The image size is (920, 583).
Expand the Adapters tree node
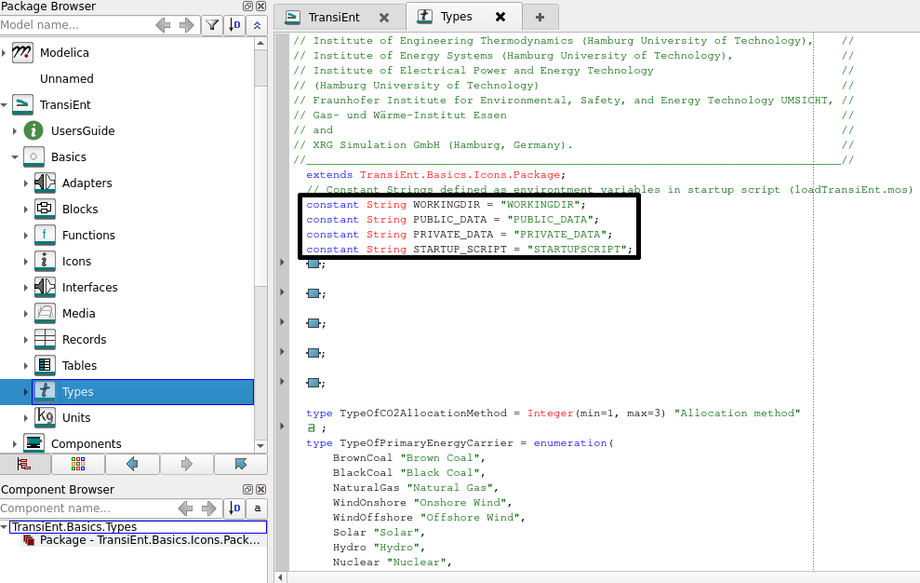coord(26,183)
